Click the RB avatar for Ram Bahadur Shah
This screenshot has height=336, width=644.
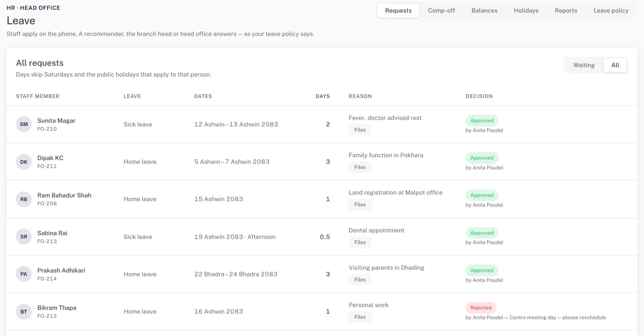click(24, 199)
